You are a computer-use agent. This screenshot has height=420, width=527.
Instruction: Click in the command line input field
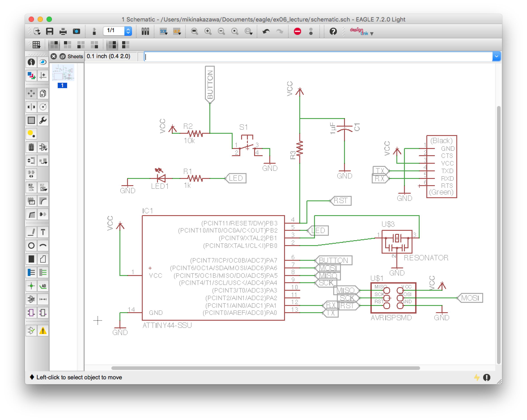[x=318, y=57]
